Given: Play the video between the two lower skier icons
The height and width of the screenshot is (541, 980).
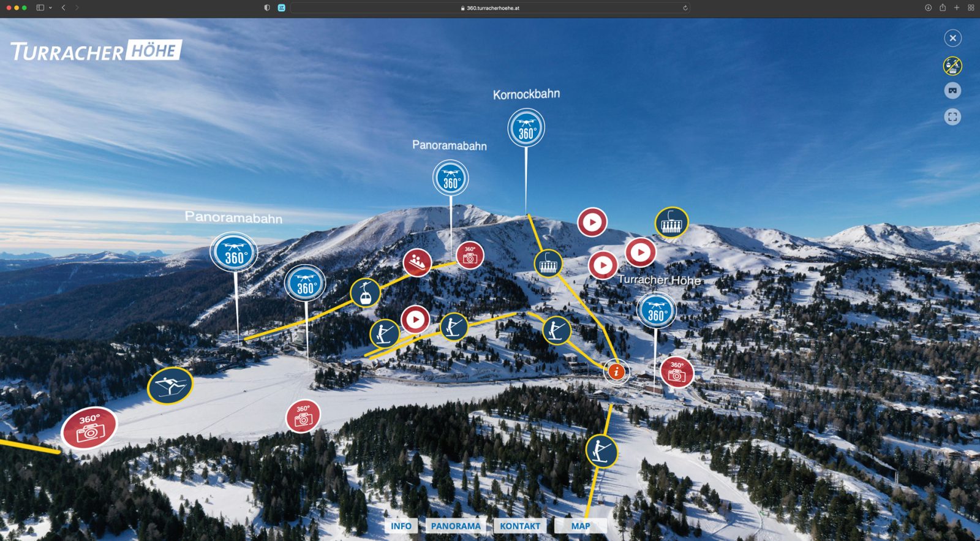Looking at the screenshot, I should tap(415, 319).
